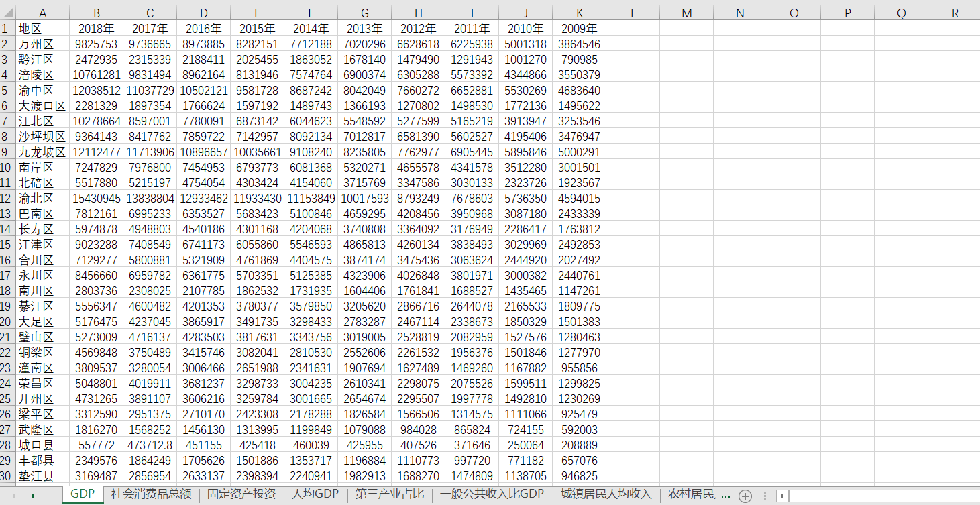Viewport: 980px width, 505px height.
Task: Click the cell with value 3001665
Action: tap(311, 399)
